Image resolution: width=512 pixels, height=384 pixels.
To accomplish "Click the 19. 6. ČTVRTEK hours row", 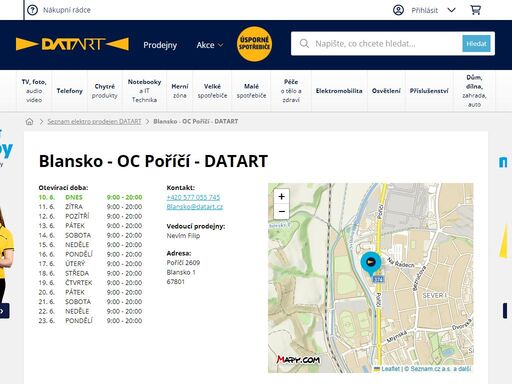I will pos(90,283).
